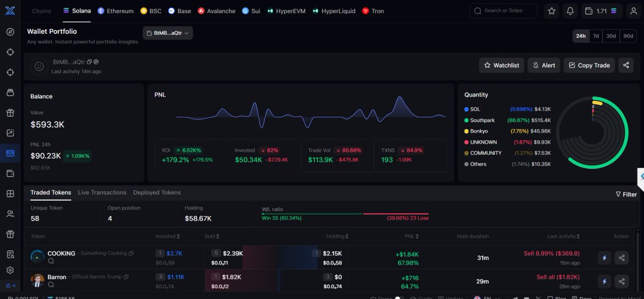Open the Live Transactions tab

click(102, 192)
